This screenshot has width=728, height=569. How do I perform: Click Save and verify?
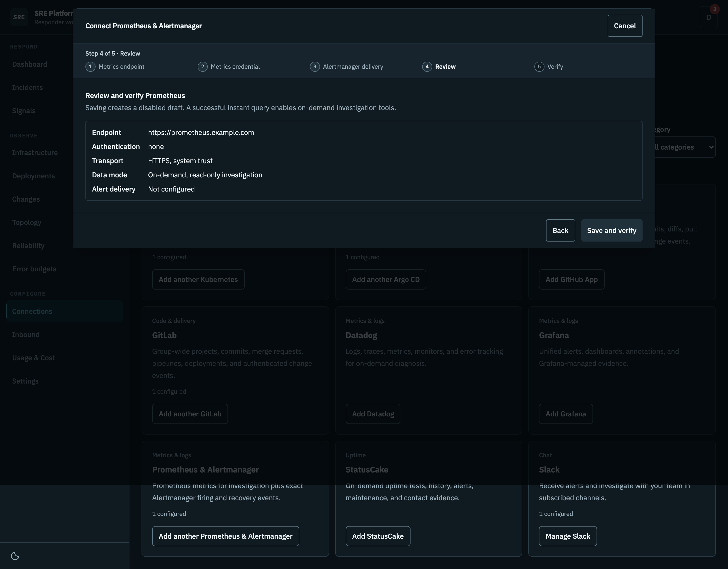(x=612, y=230)
